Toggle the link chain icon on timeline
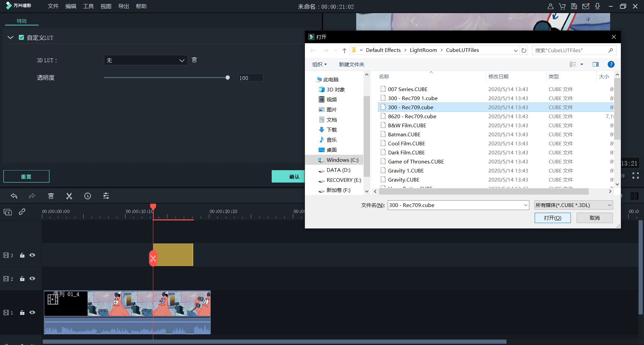Screen dimensions: 644x345 [x=22, y=212]
